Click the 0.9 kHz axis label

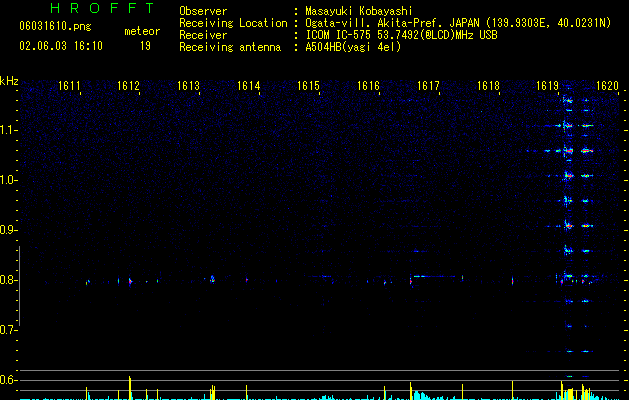[x=8, y=230]
